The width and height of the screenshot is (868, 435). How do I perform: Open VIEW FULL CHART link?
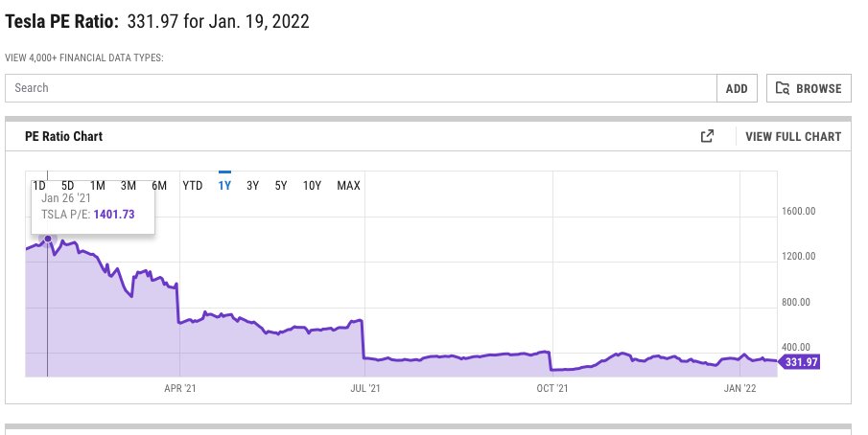pos(793,136)
